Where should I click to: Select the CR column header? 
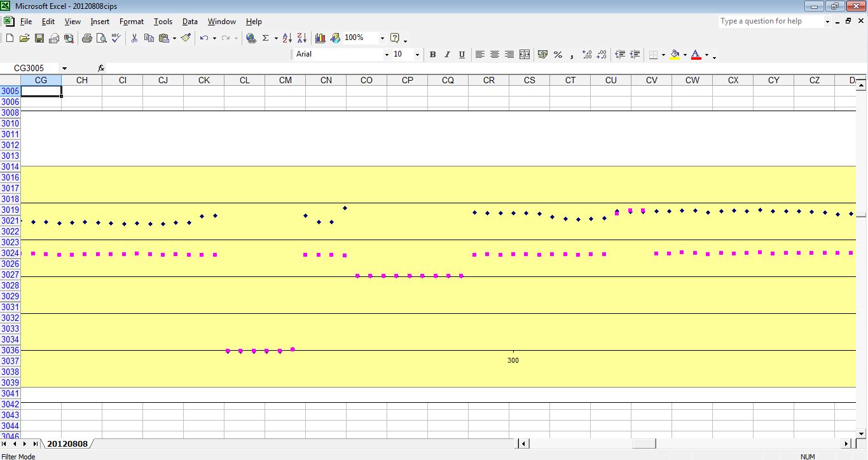coord(488,80)
